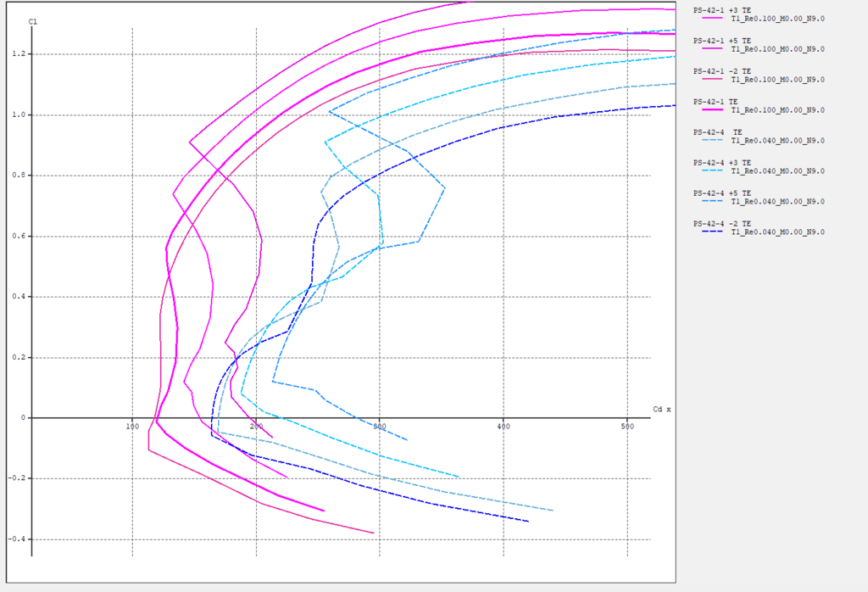Click the -0.4 tick label on Cl axis

[15, 539]
